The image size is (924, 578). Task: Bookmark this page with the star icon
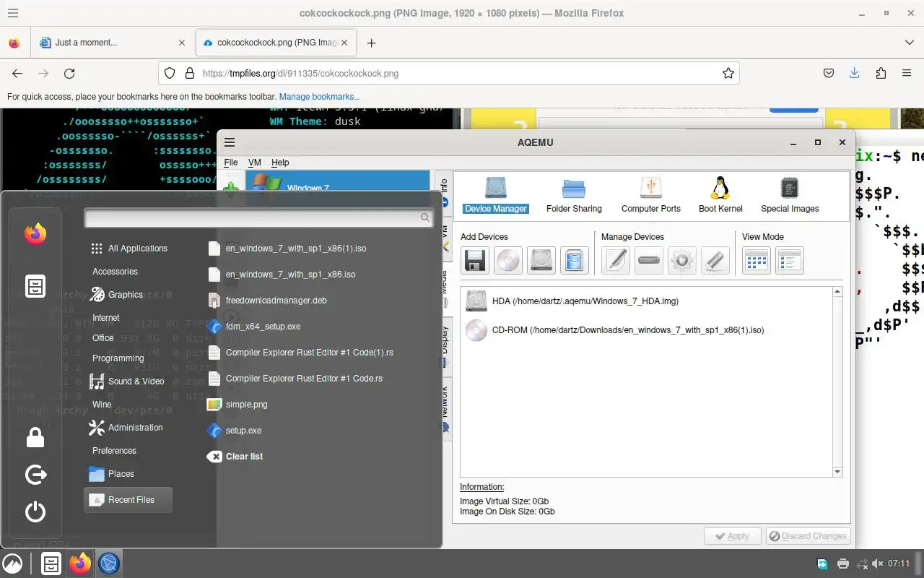pos(728,73)
